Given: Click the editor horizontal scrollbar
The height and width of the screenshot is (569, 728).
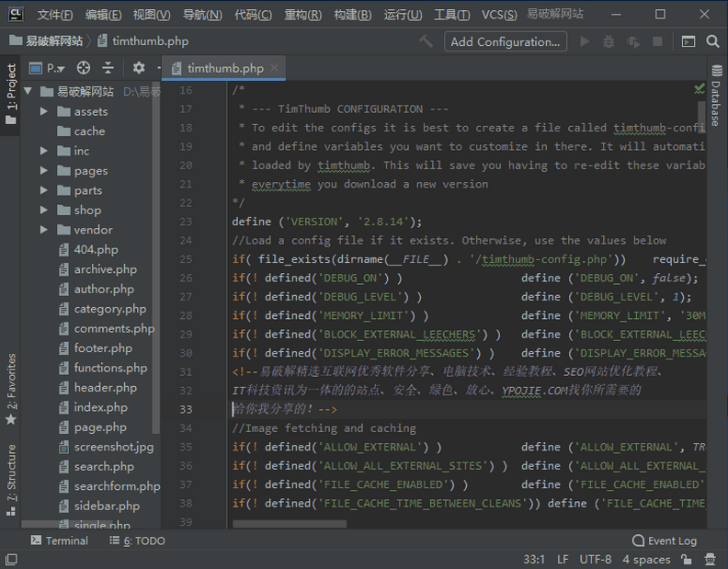Looking at the screenshot, I should (290, 524).
